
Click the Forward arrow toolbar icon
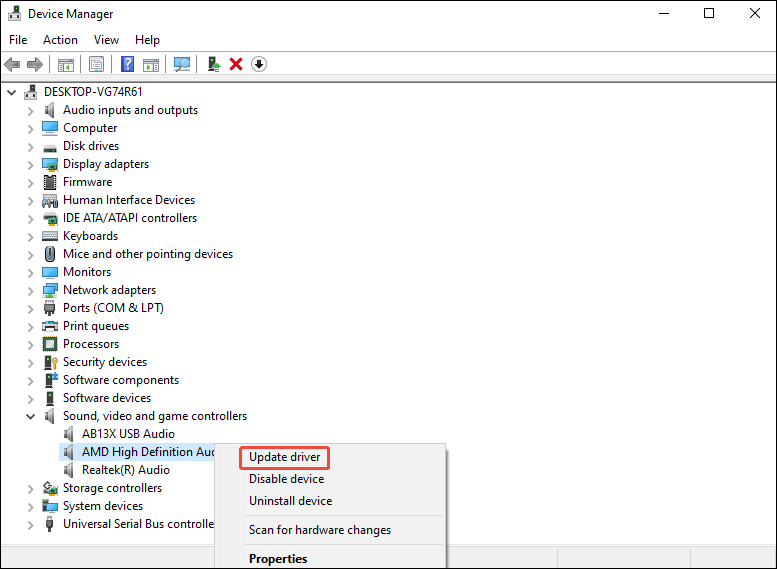tap(35, 64)
